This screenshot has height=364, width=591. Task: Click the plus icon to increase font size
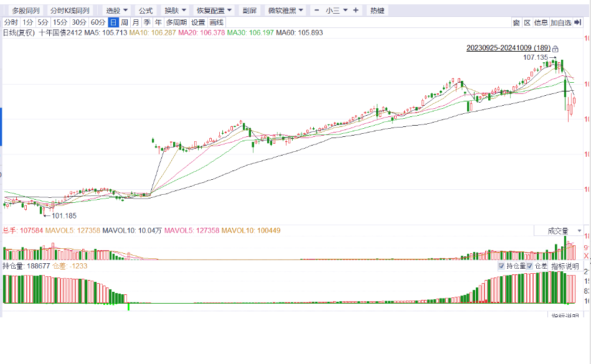pos(356,11)
